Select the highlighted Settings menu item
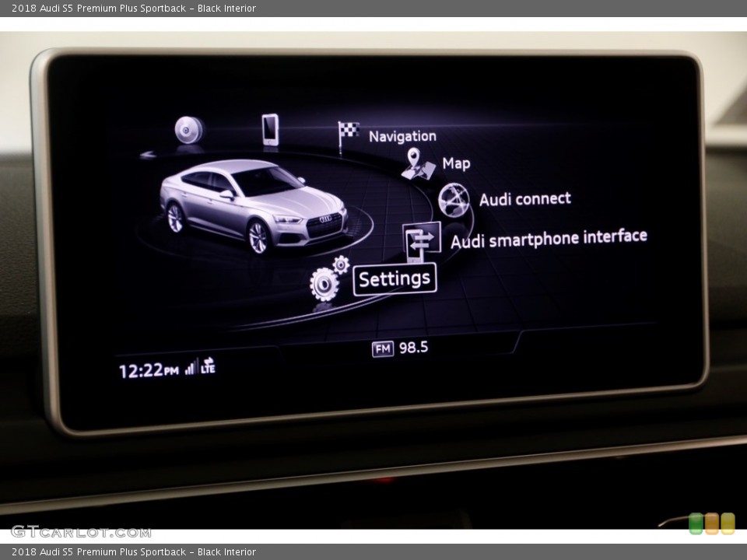The height and width of the screenshot is (560, 747). (395, 279)
